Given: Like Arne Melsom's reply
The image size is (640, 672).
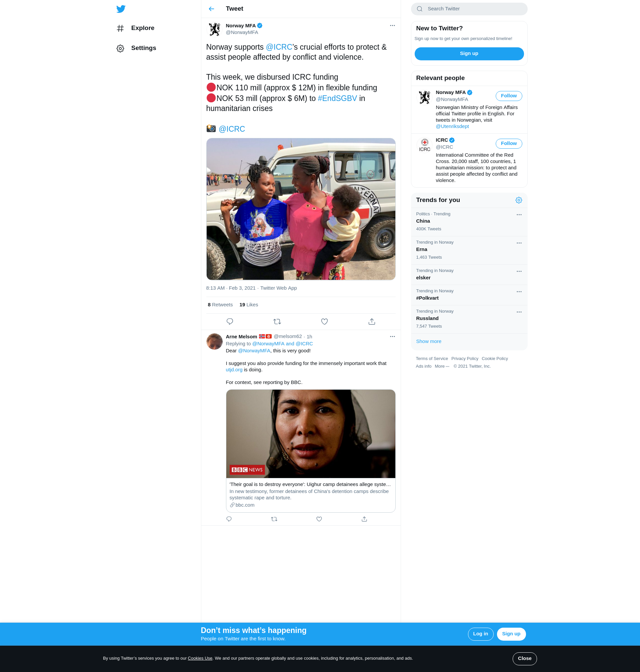Looking at the screenshot, I should 319,519.
